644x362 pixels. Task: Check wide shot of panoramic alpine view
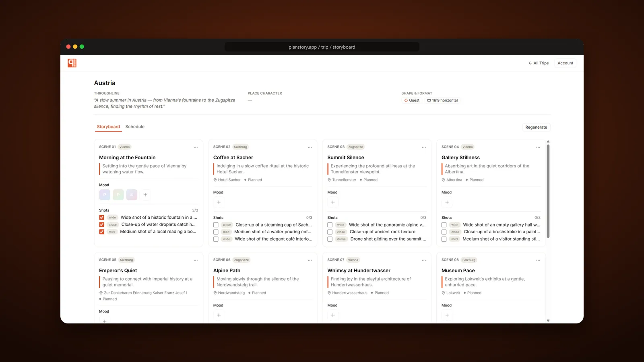(x=330, y=225)
